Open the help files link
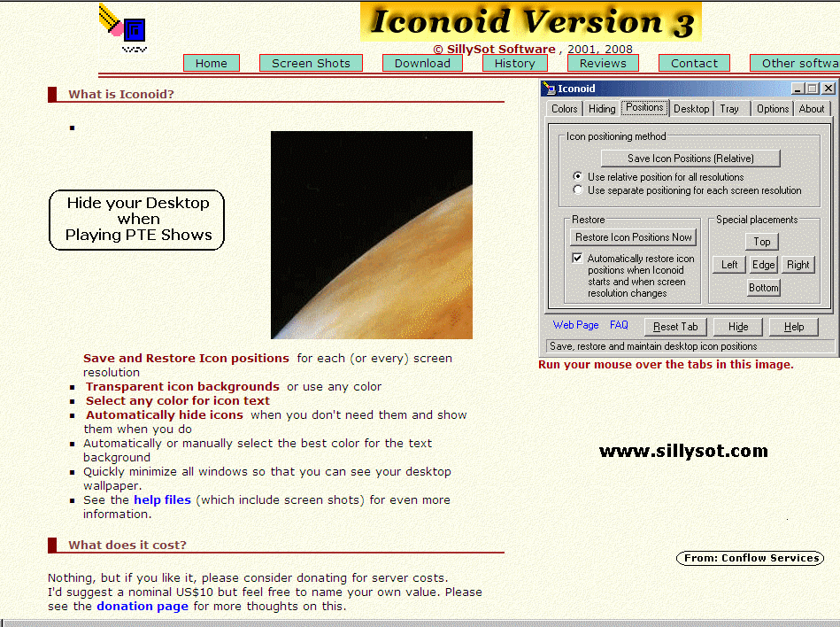 pyautogui.click(x=162, y=500)
